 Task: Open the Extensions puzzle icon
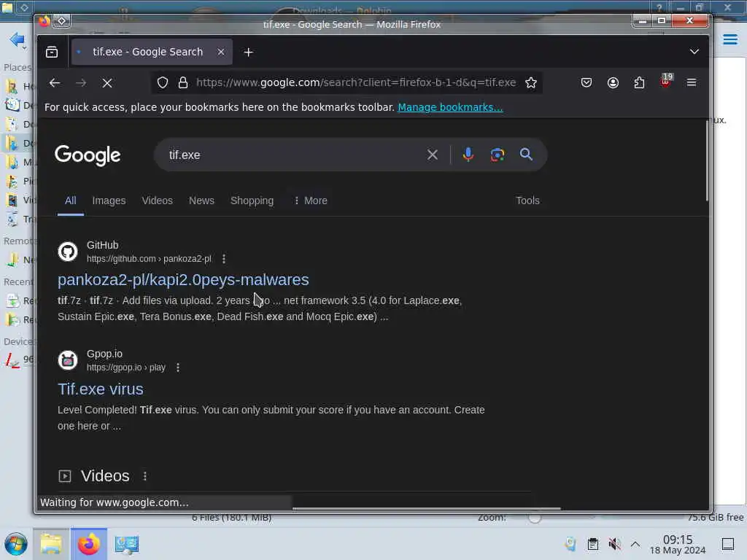tap(639, 83)
